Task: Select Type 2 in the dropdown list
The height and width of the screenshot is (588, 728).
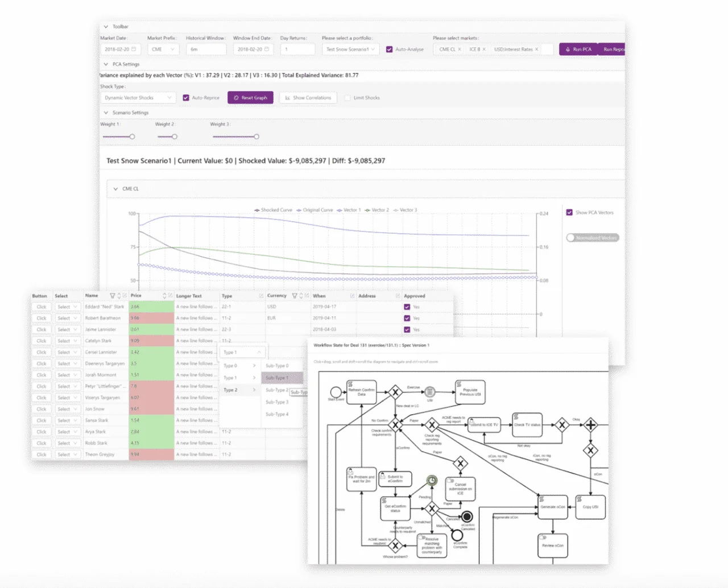Action: (x=231, y=390)
